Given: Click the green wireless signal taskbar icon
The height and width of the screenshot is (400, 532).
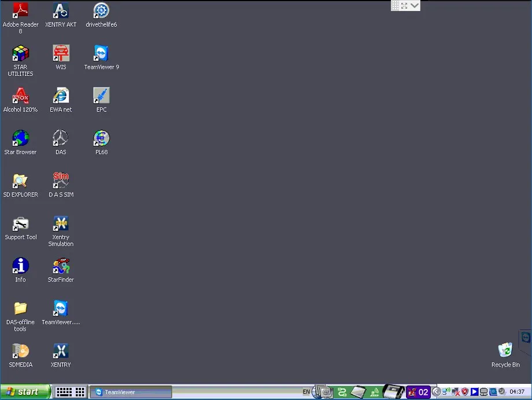Looking at the screenshot, I should (375, 392).
